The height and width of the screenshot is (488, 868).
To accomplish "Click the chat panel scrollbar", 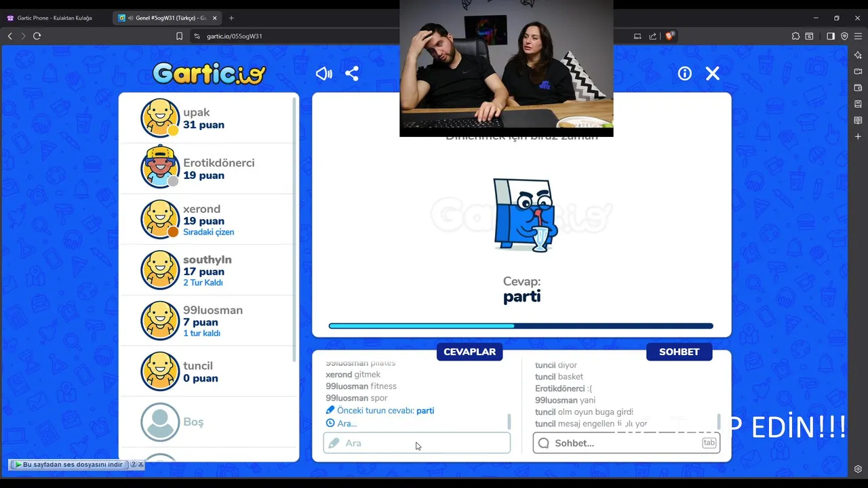I will point(718,422).
